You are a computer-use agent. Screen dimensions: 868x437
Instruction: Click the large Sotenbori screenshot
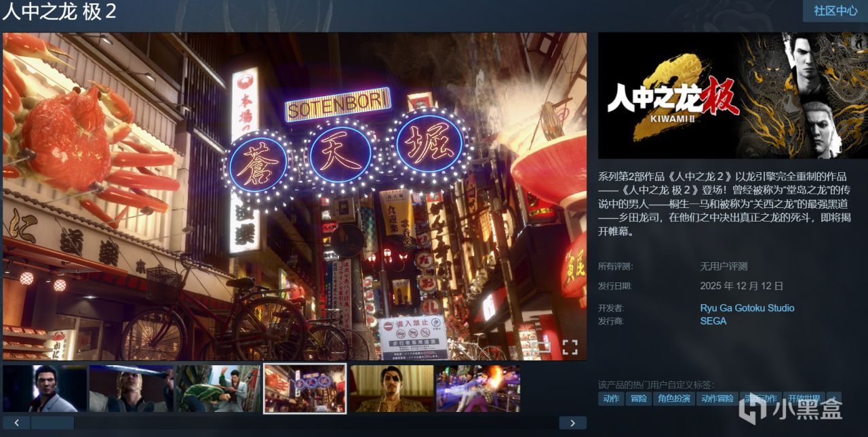[x=295, y=196]
